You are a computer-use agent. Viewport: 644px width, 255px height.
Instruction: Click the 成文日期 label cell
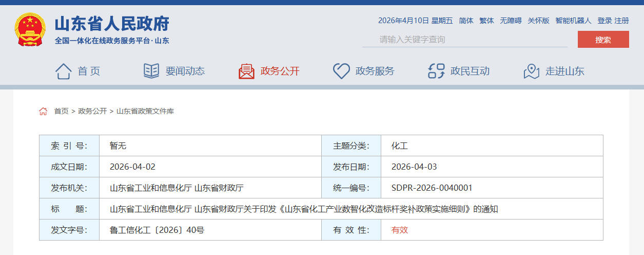coord(69,167)
